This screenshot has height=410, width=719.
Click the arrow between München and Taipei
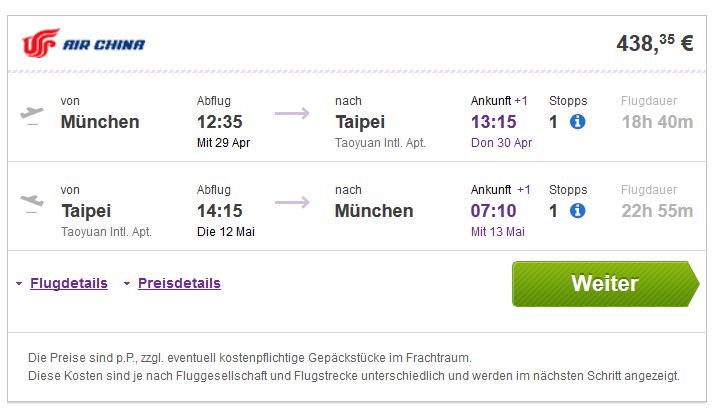tap(292, 113)
